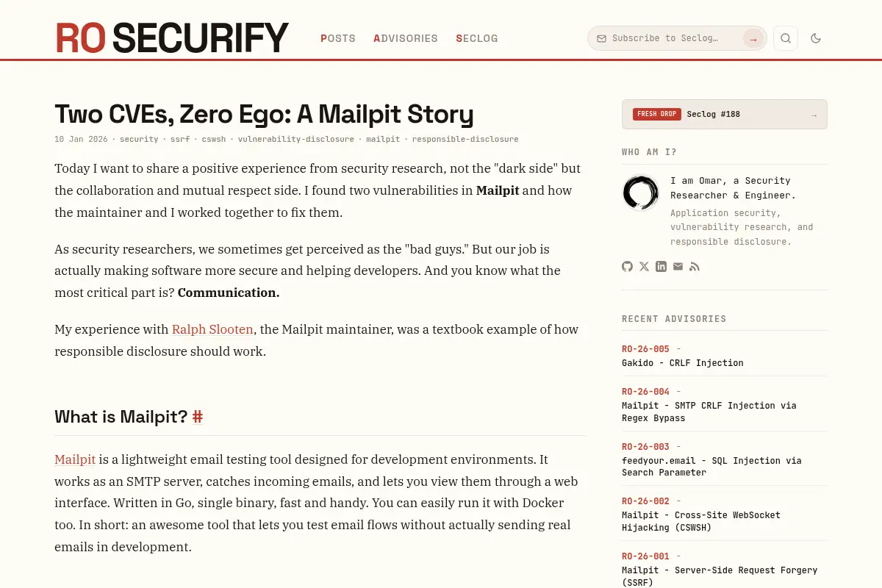Screen dimensions: 882x588
Task: Open advisory RO-26-005 Gakido CRLF Injection
Action: pos(725,356)
